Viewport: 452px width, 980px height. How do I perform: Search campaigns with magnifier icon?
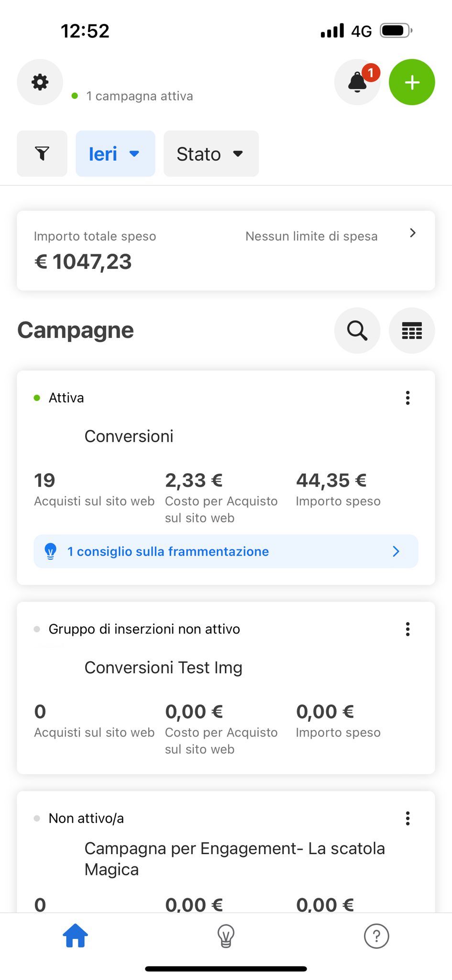(357, 331)
